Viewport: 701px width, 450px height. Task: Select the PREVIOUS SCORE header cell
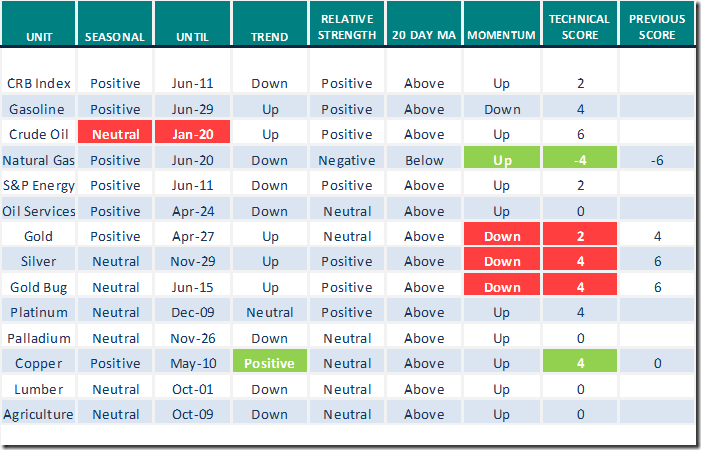[657, 27]
